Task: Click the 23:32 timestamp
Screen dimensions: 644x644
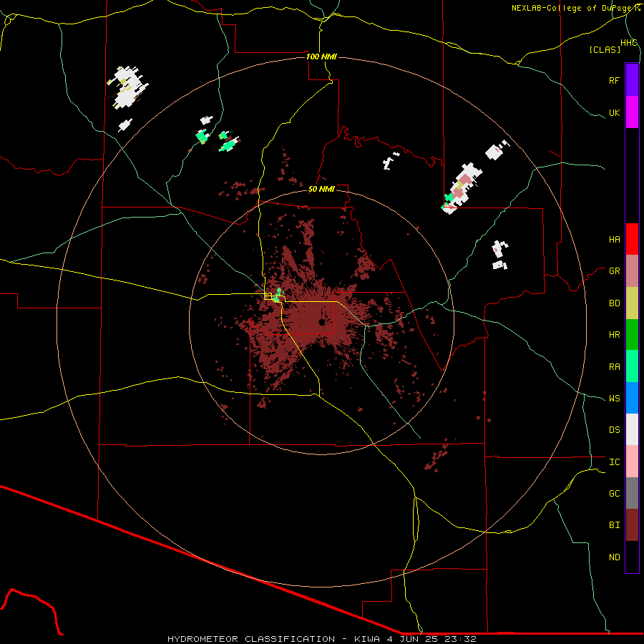Action: pos(460,639)
